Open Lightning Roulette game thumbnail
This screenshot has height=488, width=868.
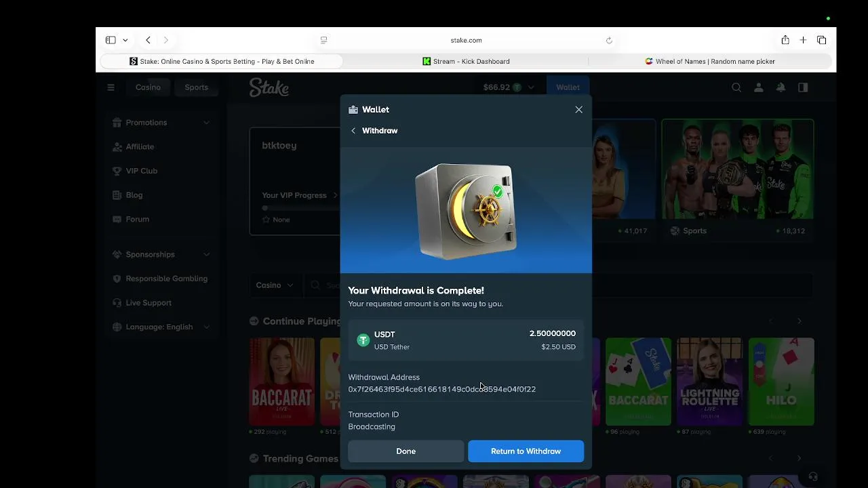709,382
